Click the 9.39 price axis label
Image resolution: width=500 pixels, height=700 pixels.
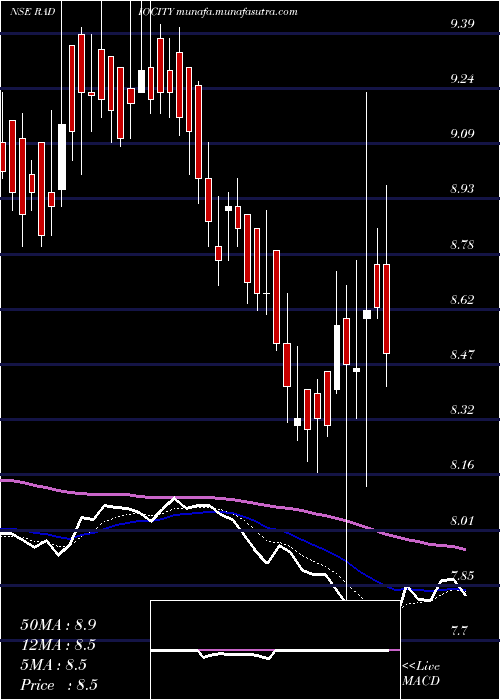464,25
